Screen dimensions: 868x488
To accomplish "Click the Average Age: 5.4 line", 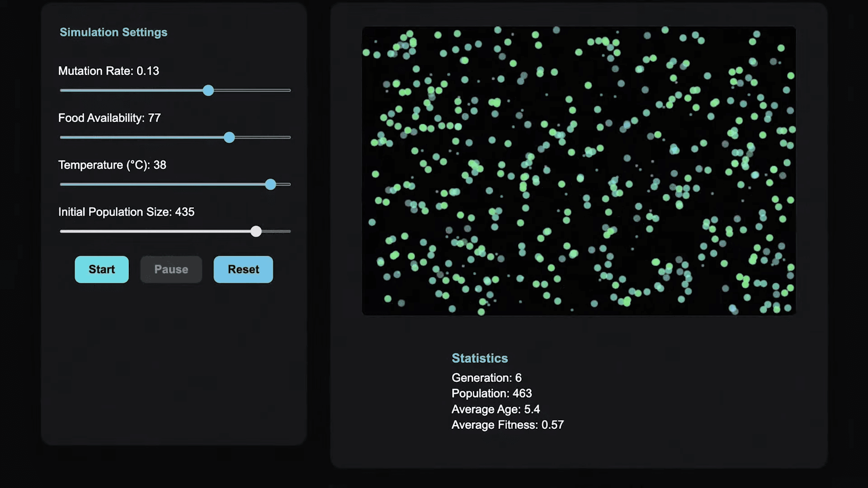I will coord(495,409).
